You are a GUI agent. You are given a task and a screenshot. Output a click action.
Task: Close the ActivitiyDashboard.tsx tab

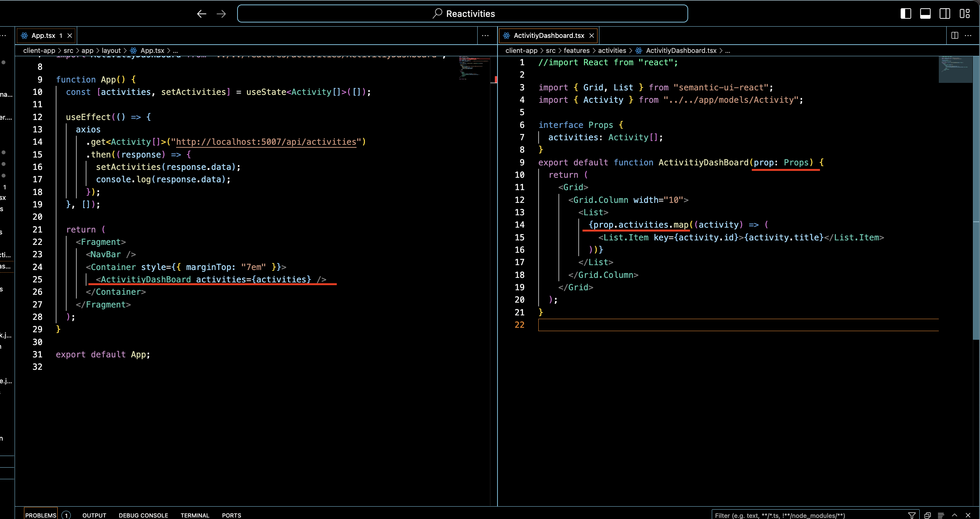(x=592, y=35)
